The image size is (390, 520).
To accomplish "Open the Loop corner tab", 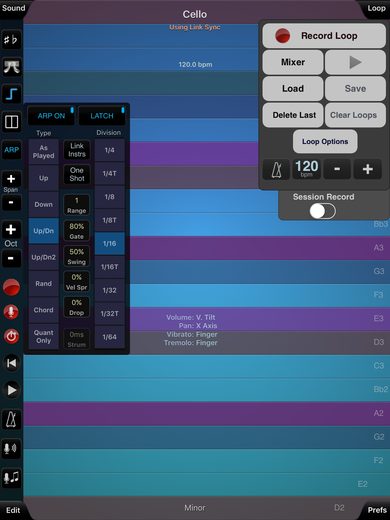I will point(376,8).
